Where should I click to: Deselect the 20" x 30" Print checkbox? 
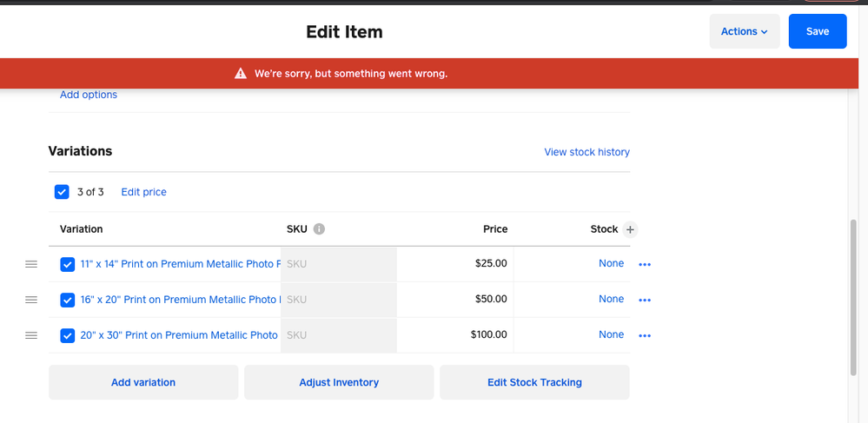[68, 335]
